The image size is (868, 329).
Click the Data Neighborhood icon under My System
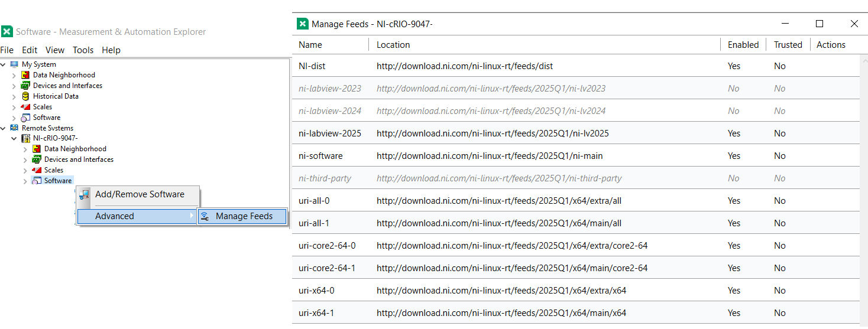tap(25, 75)
